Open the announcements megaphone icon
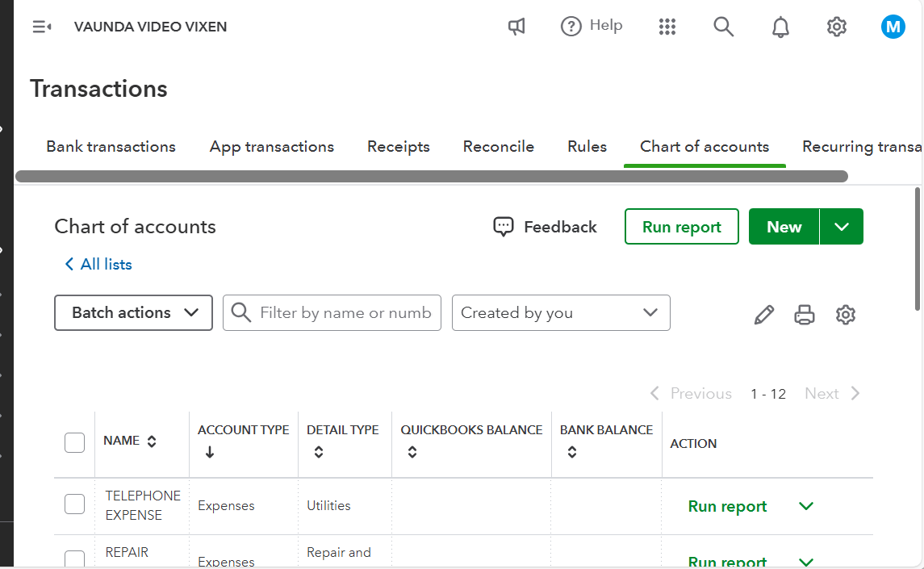 [x=516, y=27]
